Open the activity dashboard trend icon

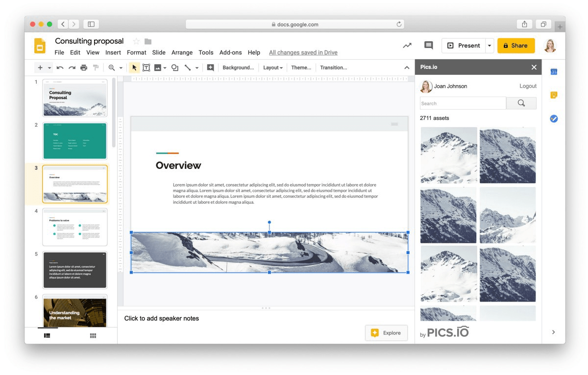coord(407,46)
